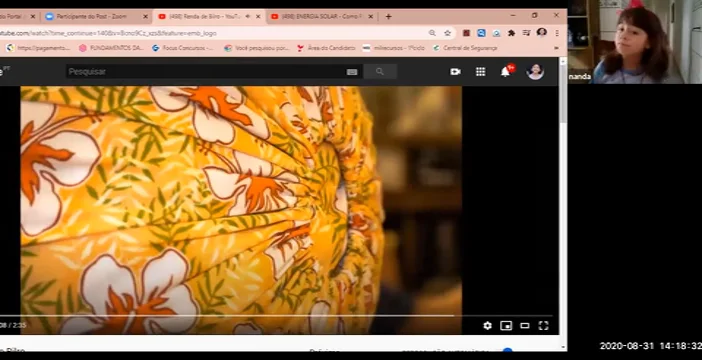This screenshot has height=360, width=702.
Task: Open the Extensions puzzle piece menu
Action: pyautogui.click(x=511, y=33)
